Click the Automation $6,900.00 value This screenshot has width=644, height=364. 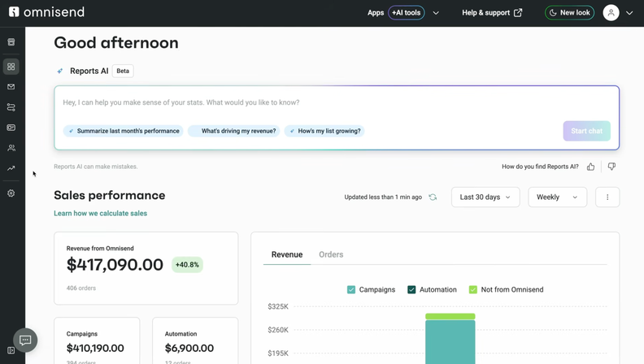coord(189,348)
